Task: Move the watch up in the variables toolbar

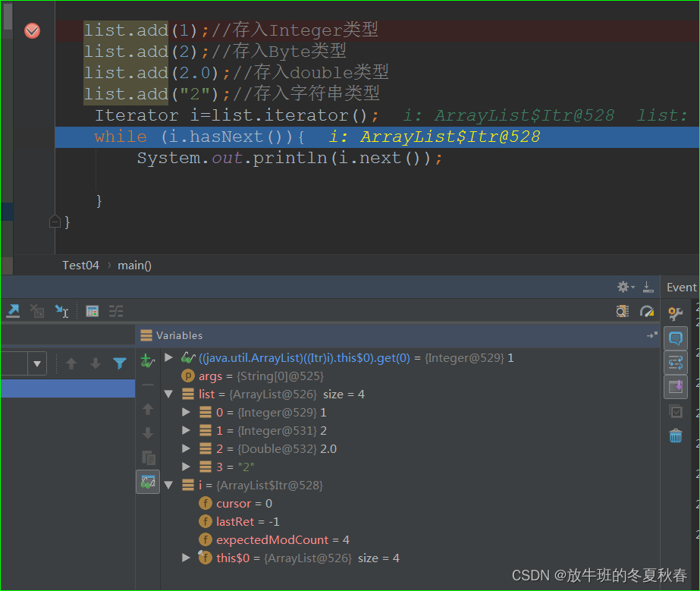Action: point(148,409)
